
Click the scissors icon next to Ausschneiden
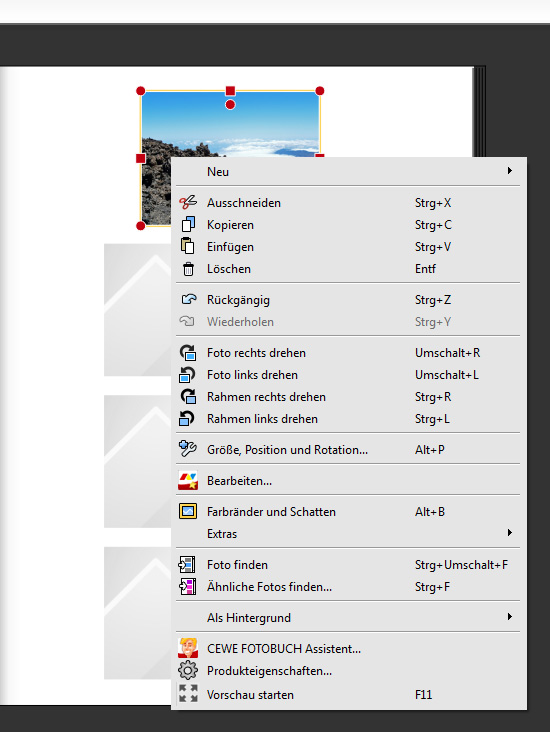pyautogui.click(x=188, y=203)
